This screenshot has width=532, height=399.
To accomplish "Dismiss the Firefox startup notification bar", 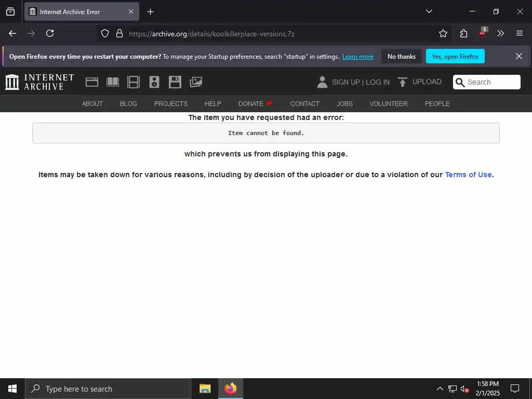I will point(519,56).
